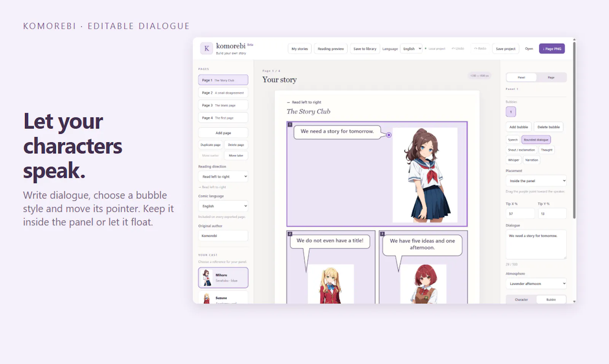Open Reading direction dropdown
609x364 pixels.
[x=223, y=176]
